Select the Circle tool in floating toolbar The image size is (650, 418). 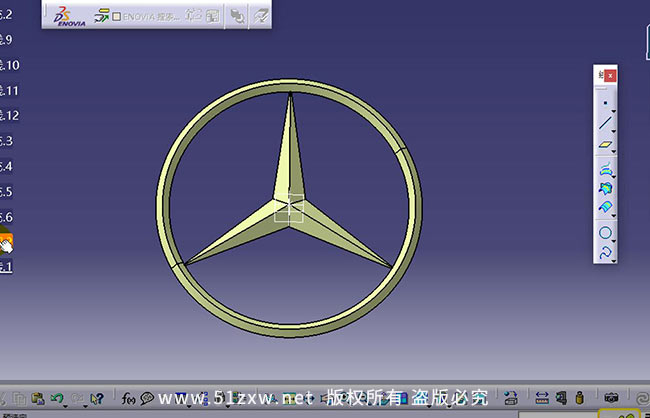coord(605,233)
